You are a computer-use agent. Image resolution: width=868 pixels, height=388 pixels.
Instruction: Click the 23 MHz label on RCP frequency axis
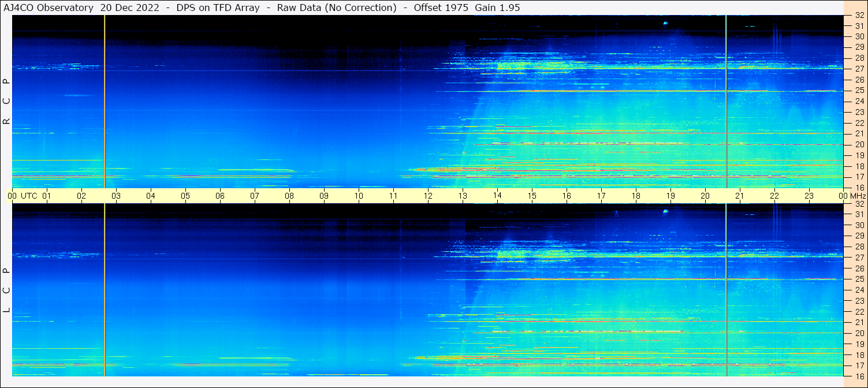point(859,112)
